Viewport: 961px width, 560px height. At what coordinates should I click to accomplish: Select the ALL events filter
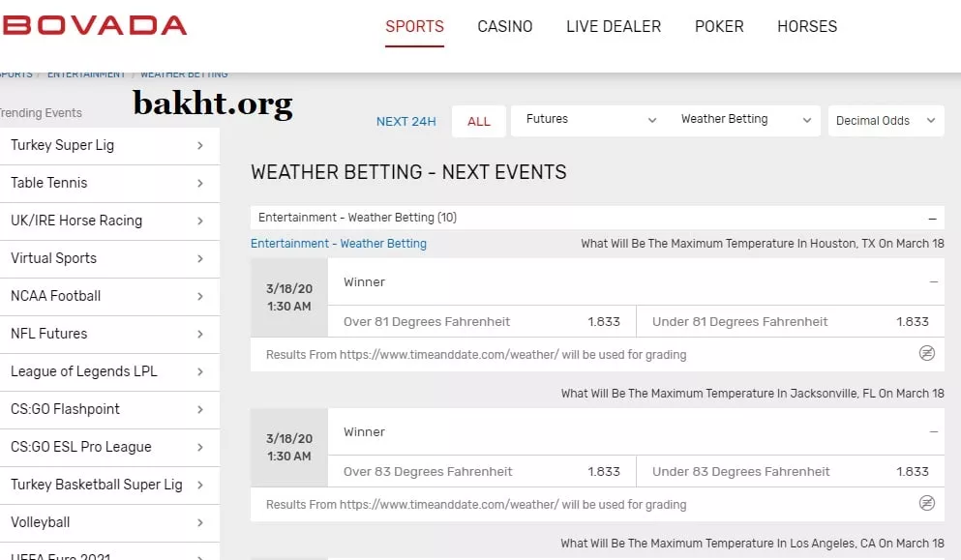pyautogui.click(x=479, y=121)
